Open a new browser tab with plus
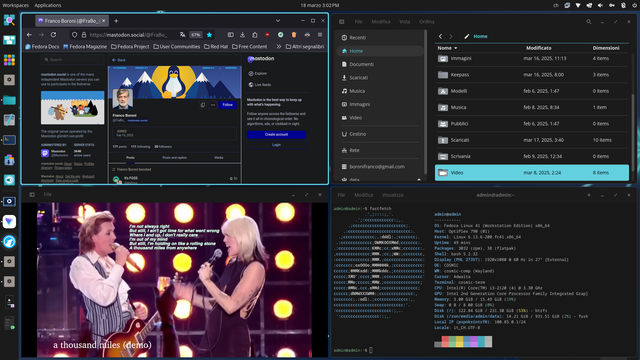 (x=116, y=21)
